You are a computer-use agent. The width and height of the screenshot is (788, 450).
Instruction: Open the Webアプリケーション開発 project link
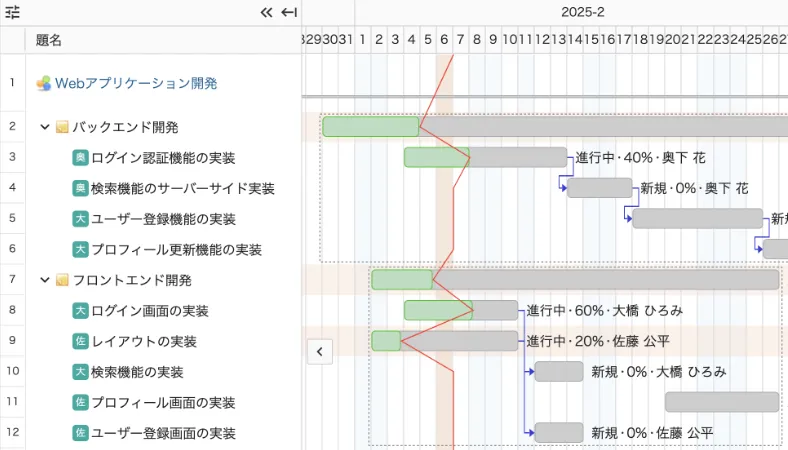[x=135, y=84]
